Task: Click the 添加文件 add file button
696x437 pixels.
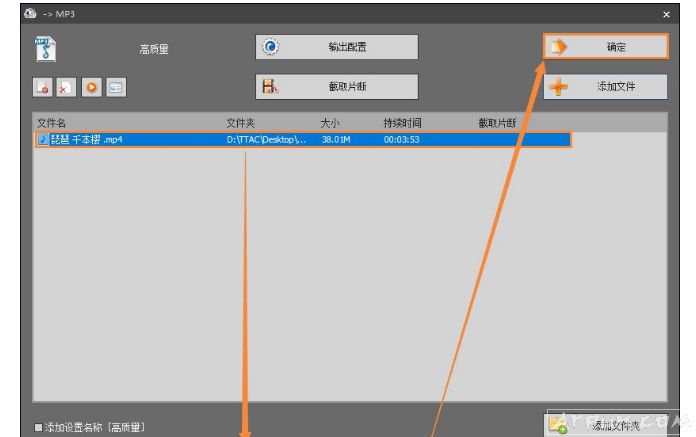Action: click(605, 86)
